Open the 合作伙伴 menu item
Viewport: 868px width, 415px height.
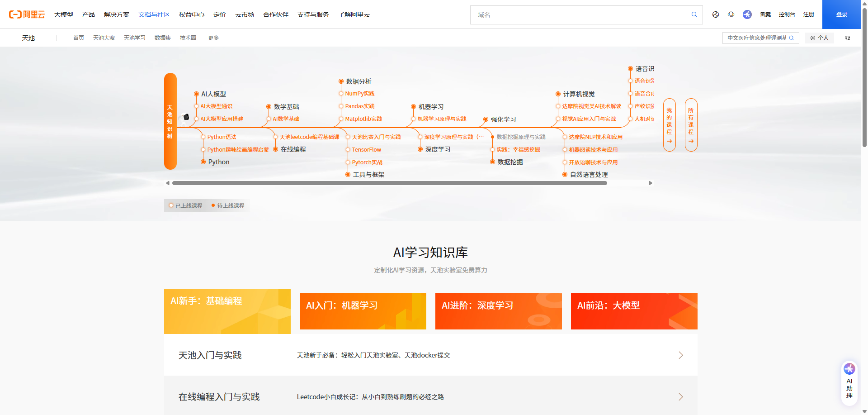276,14
